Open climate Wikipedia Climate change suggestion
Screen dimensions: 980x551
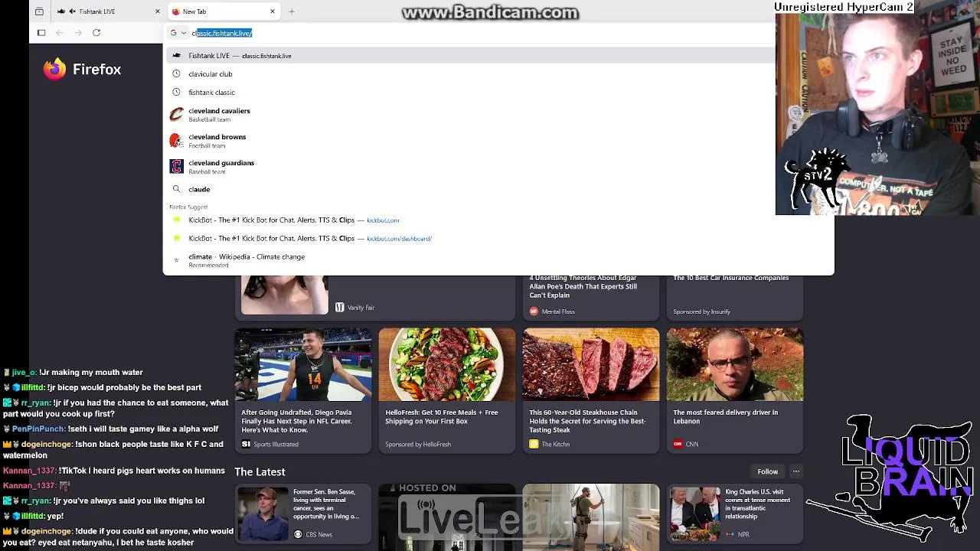pos(498,260)
